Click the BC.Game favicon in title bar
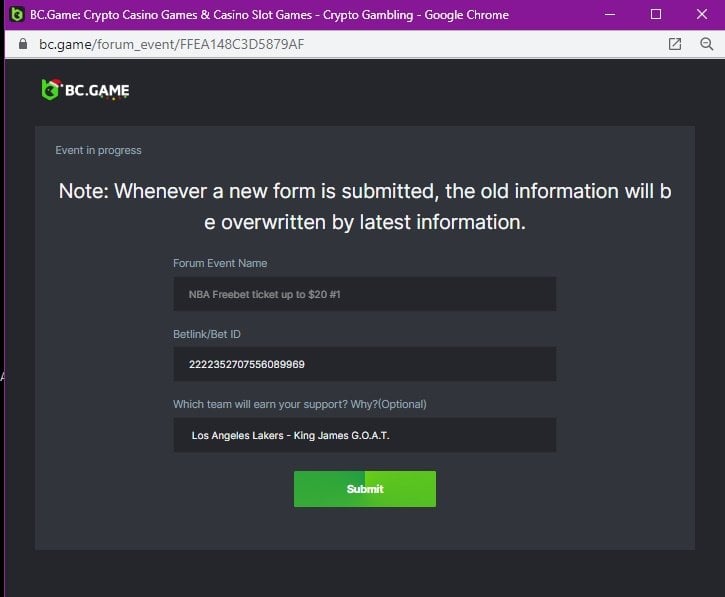Viewport: 725px width, 597px height. [x=16, y=14]
